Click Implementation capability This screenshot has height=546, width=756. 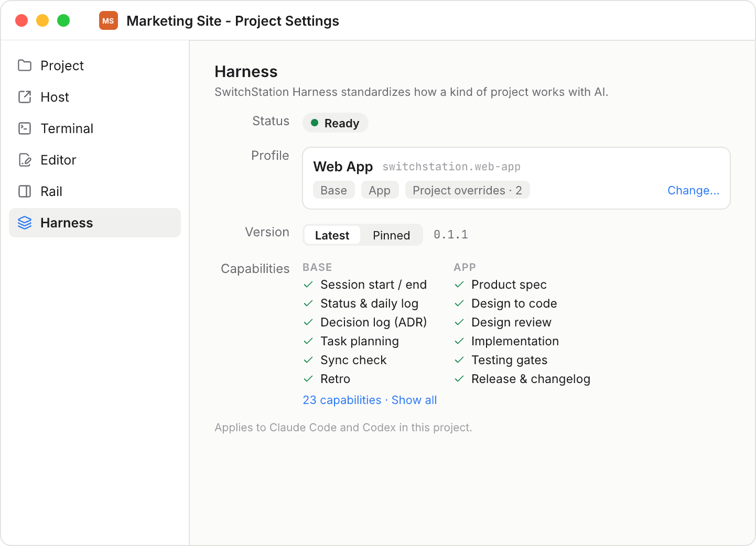coord(515,341)
